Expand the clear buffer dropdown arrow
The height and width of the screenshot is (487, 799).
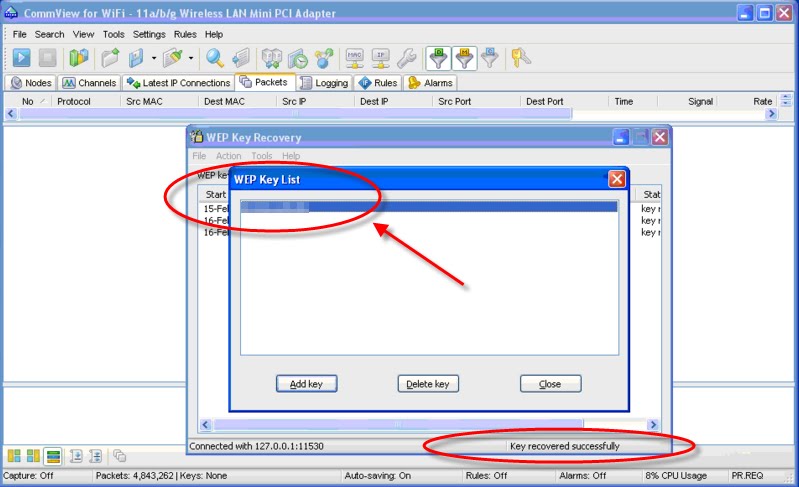(191, 58)
